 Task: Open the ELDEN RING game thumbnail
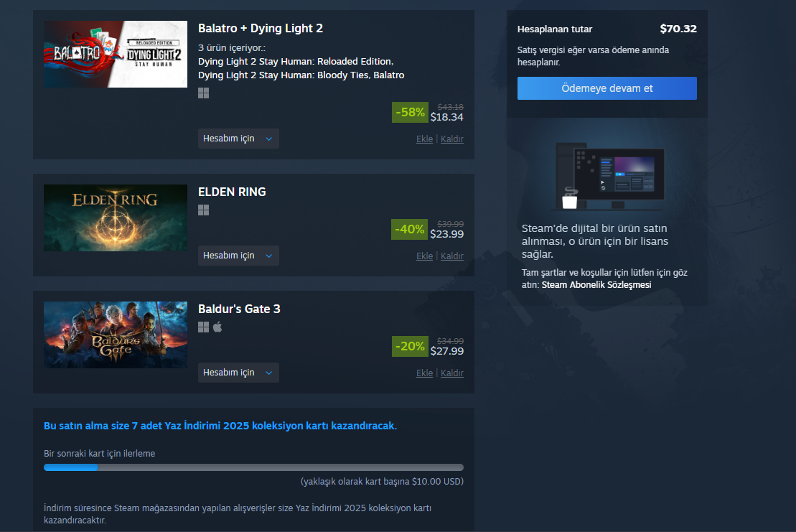(x=116, y=218)
